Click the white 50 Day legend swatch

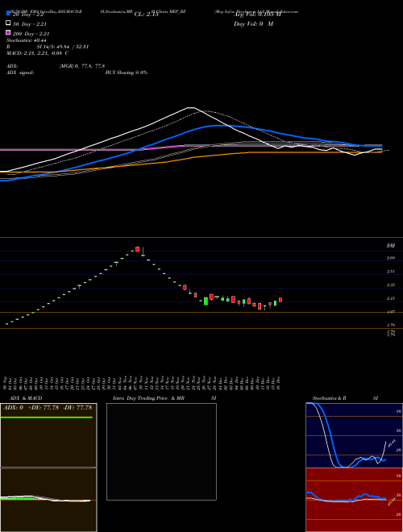[8, 23]
